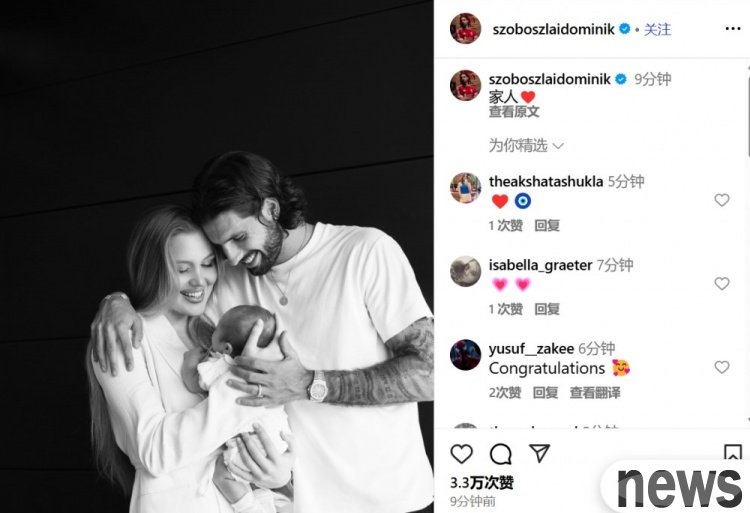
Task: Open the three-dot more options menu
Action: pyautogui.click(x=733, y=29)
